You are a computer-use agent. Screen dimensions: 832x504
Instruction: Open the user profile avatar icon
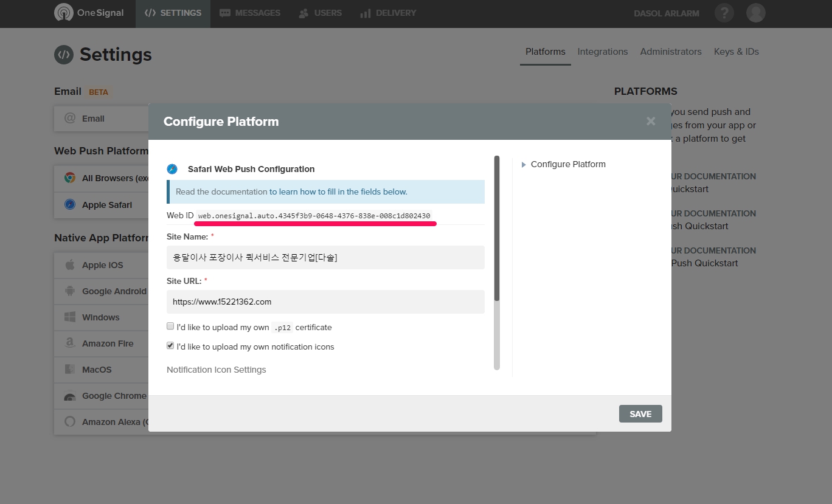click(x=755, y=13)
